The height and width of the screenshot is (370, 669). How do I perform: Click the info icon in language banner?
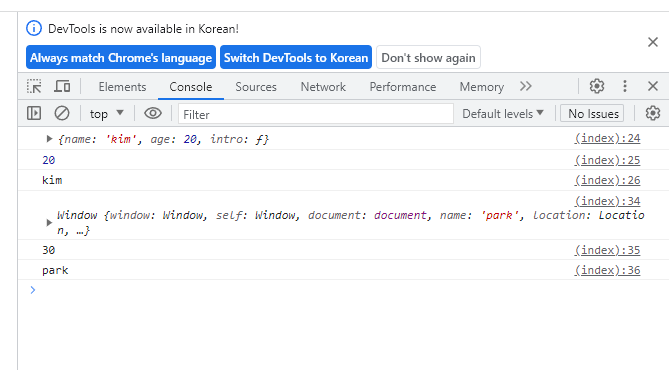[34, 29]
